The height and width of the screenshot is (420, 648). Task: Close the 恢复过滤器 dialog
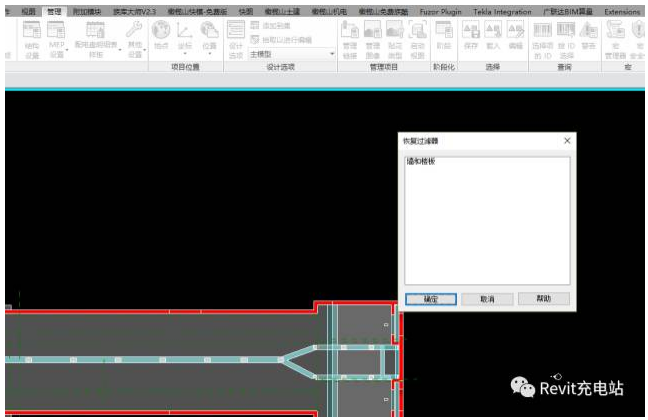[567, 141]
